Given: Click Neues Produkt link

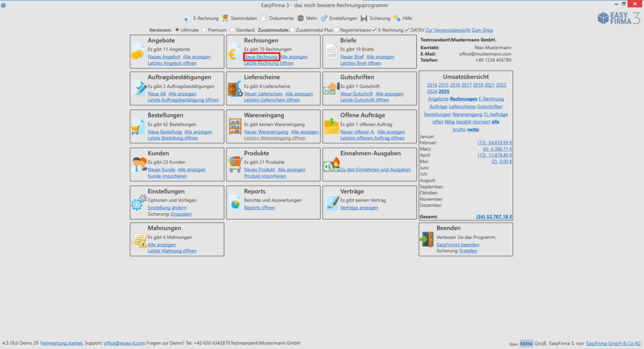Looking at the screenshot, I should coord(260,170).
